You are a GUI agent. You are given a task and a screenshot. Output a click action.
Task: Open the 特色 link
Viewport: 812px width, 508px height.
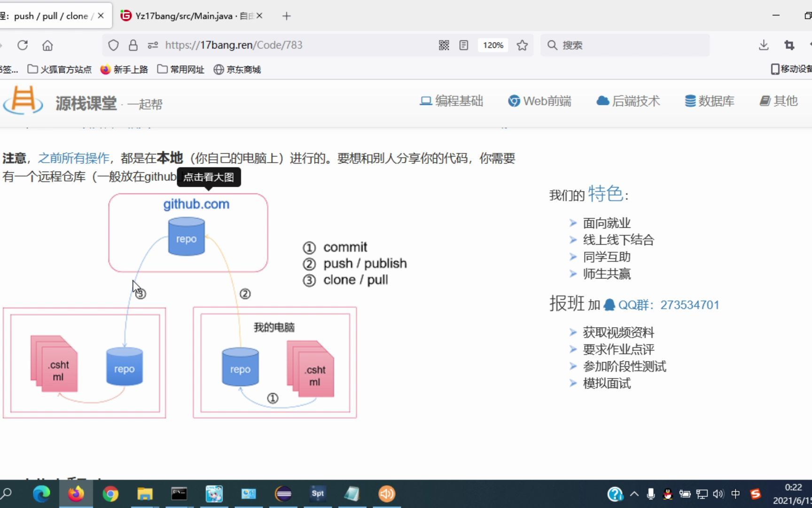point(605,194)
